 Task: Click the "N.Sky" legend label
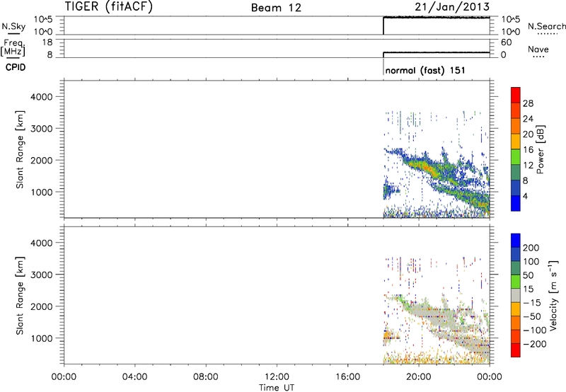click(x=13, y=26)
